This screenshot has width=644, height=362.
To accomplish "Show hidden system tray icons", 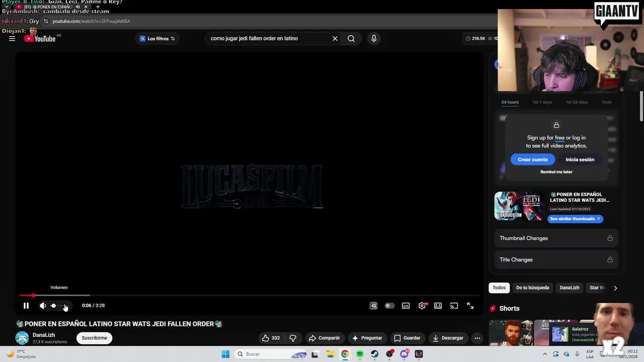I will (x=545, y=354).
